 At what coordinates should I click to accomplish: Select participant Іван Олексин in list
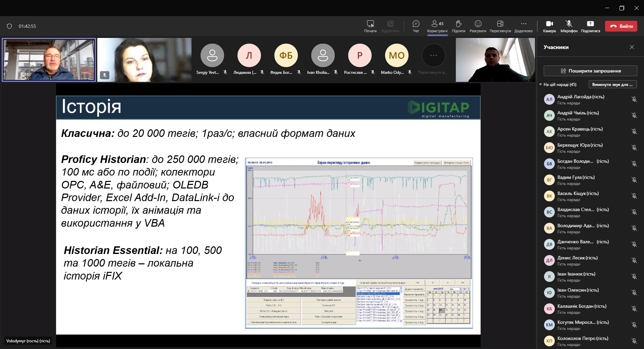coord(590,293)
